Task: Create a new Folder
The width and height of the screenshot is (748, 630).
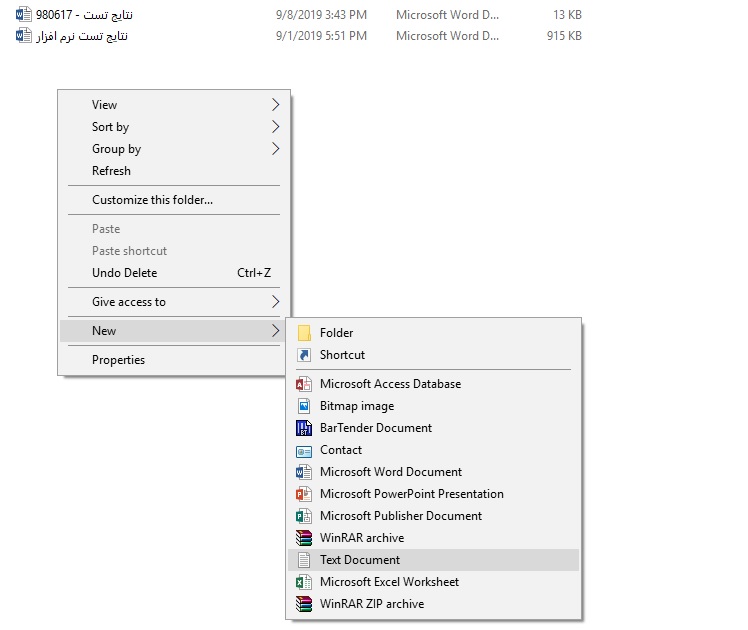Action: (x=434, y=332)
